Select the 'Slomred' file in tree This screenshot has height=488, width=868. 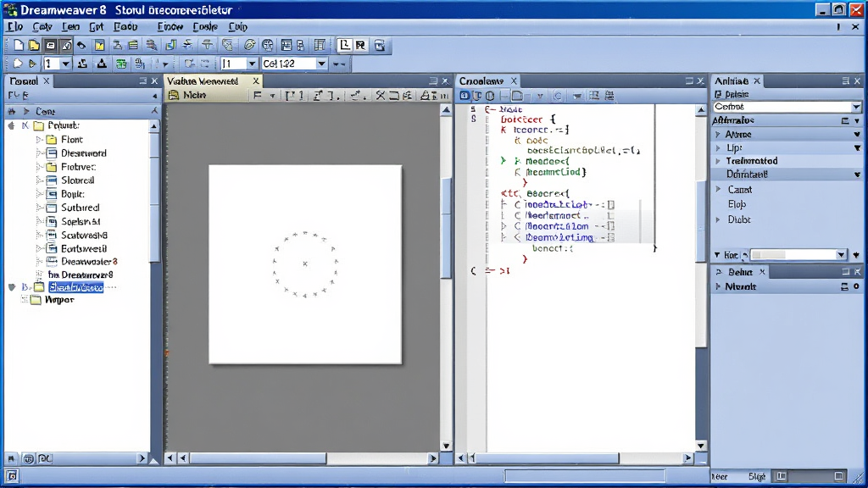tap(77, 180)
